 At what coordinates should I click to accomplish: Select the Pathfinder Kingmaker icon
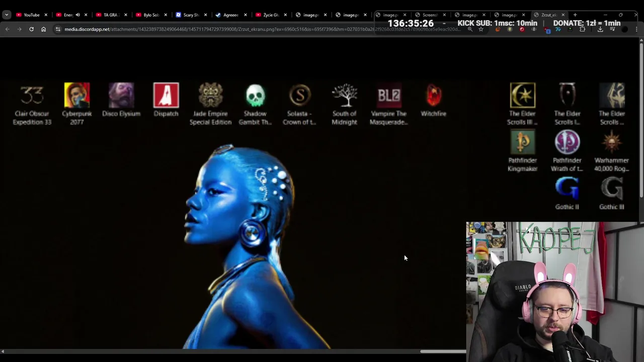(523, 142)
